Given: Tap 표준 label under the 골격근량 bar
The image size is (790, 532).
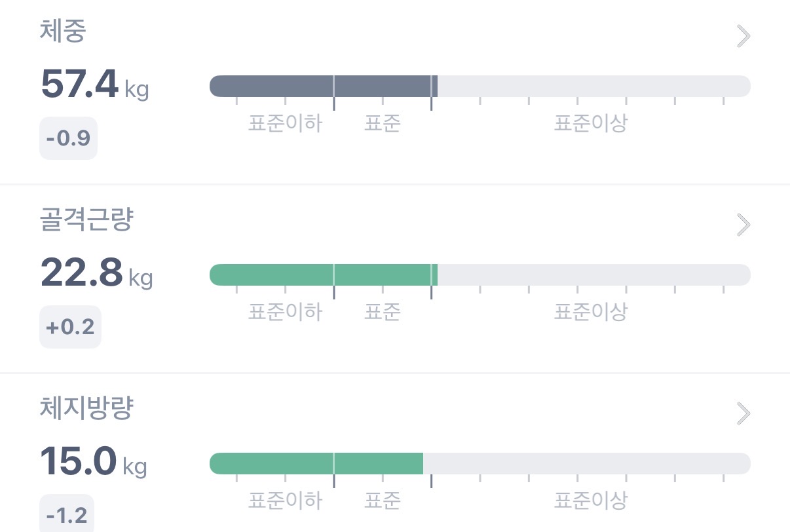Looking at the screenshot, I should (382, 312).
